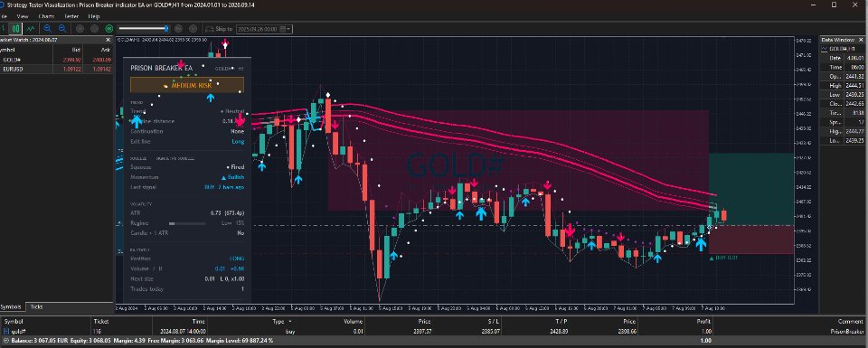Zoom in on the chart
The image size is (868, 348).
[48, 28]
